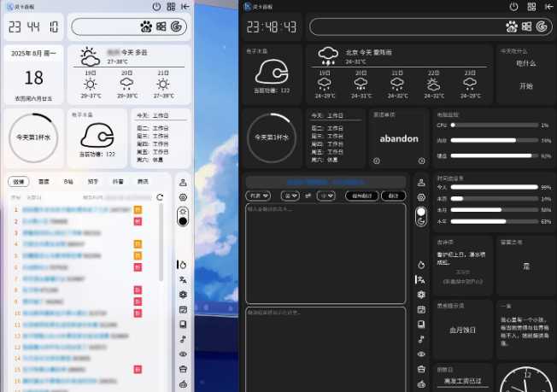Screen dimensions: 557x392
Task: Switch to the B站 hot list tab
Action: tap(67, 182)
